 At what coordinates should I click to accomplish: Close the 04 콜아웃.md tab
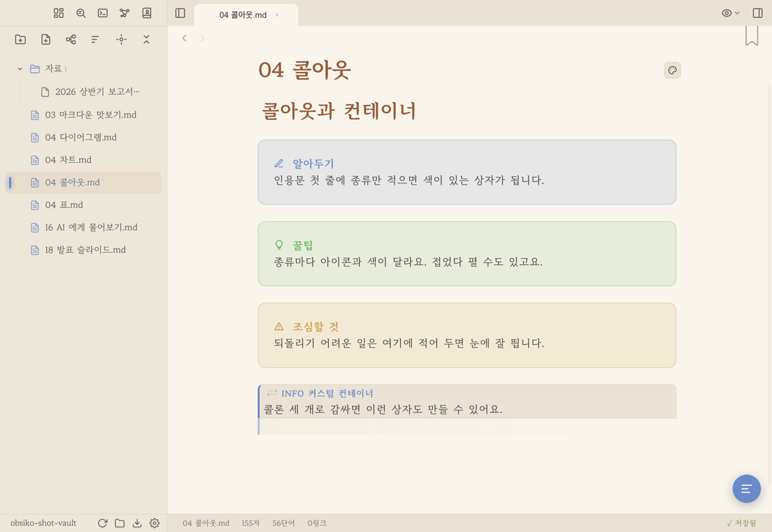pyautogui.click(x=277, y=15)
